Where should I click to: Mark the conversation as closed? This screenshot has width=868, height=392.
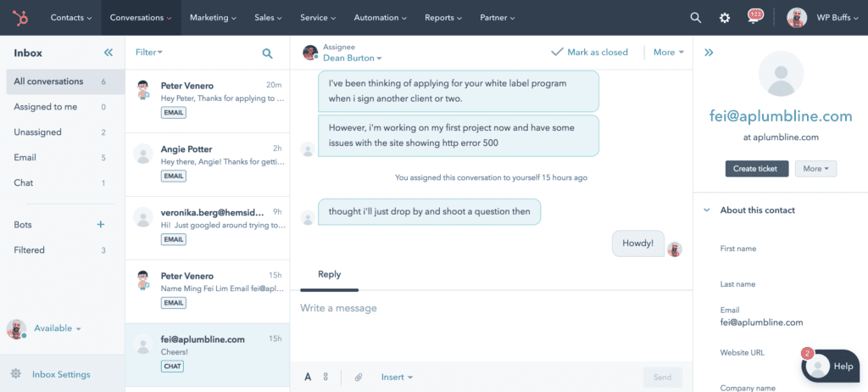589,53
